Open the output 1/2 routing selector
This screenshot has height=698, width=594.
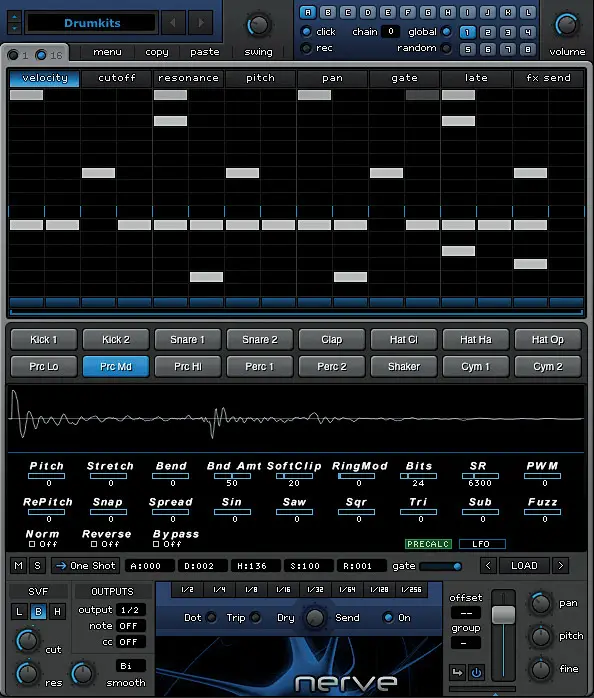(x=130, y=610)
